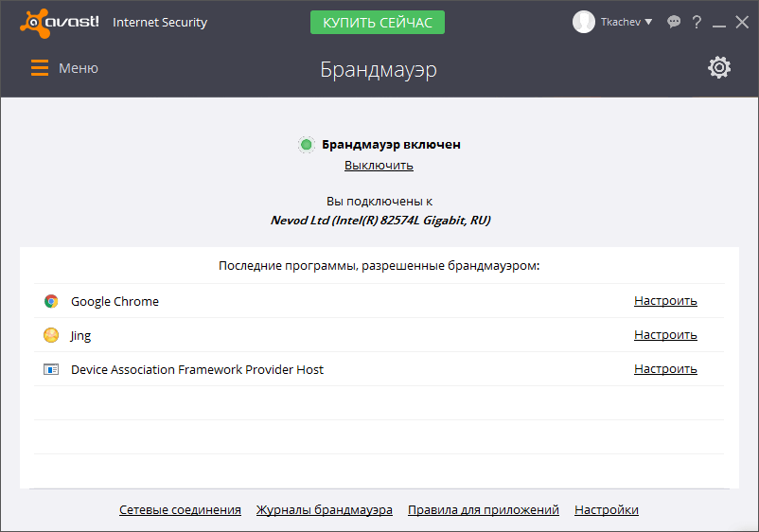The height and width of the screenshot is (532, 759).
Task: Open Сетевые соединения link
Action: tap(180, 509)
